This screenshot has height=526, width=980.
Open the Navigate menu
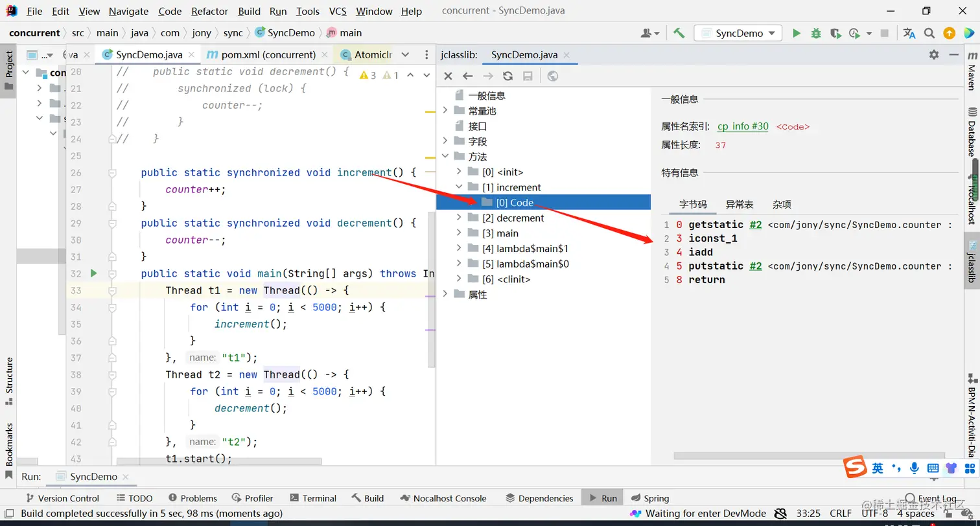[x=128, y=11]
